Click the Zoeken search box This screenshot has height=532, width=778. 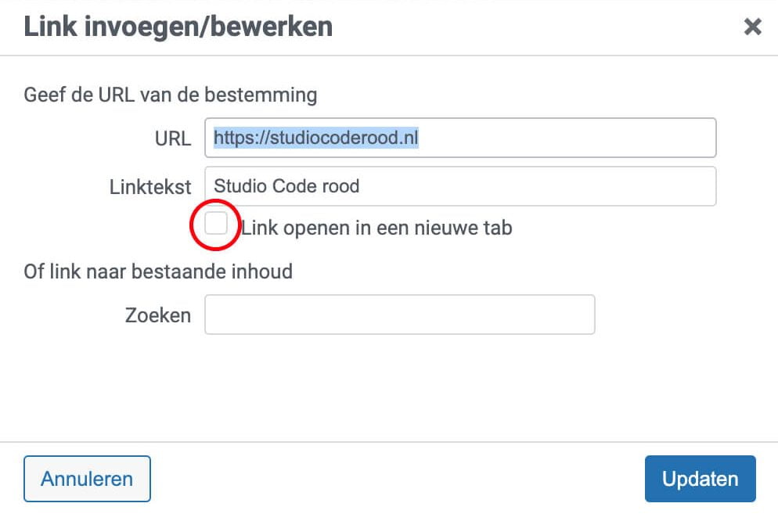[399, 315]
